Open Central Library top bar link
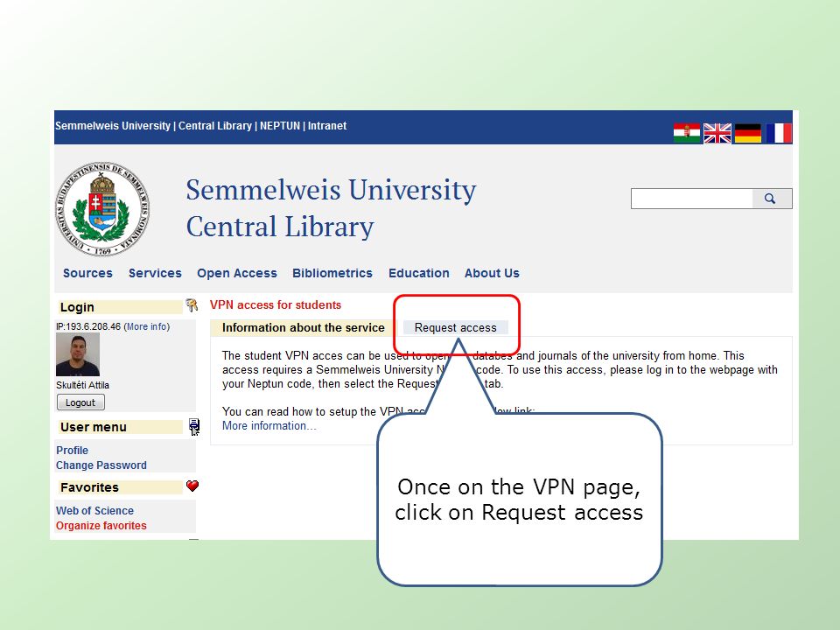 point(215,126)
